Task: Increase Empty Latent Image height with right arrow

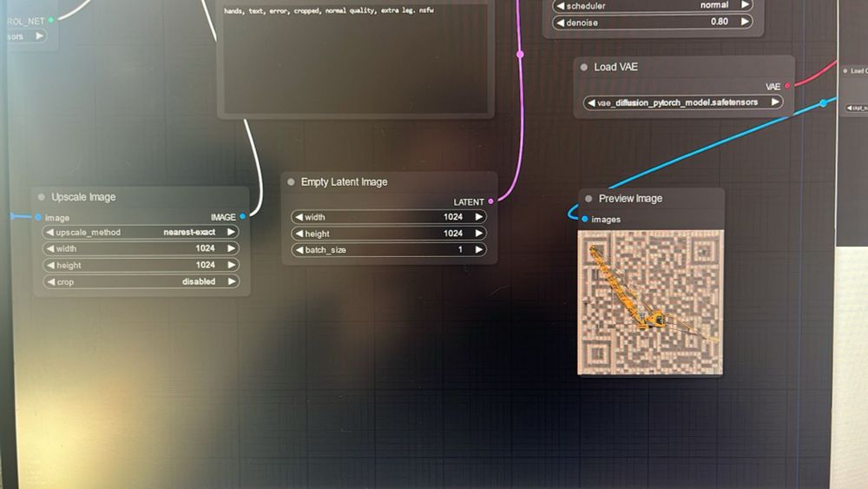Action: tap(479, 234)
